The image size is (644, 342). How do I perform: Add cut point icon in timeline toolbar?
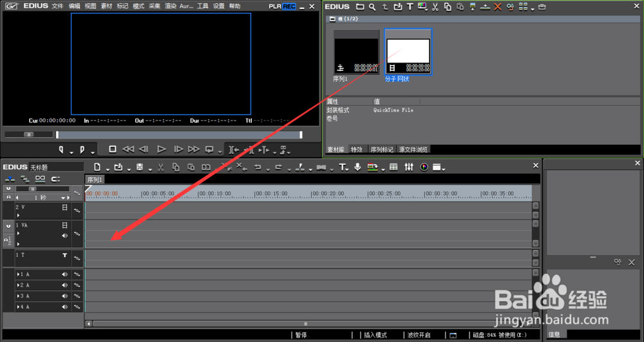(x=300, y=167)
